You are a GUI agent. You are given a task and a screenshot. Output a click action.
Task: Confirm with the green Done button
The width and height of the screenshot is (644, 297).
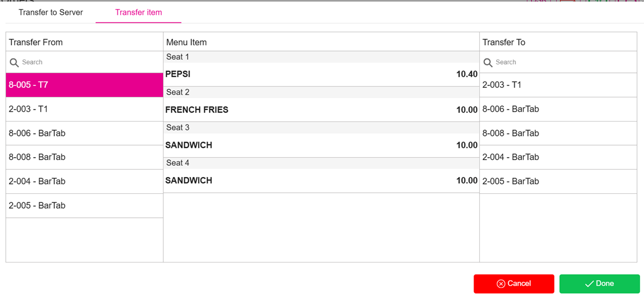599,284
